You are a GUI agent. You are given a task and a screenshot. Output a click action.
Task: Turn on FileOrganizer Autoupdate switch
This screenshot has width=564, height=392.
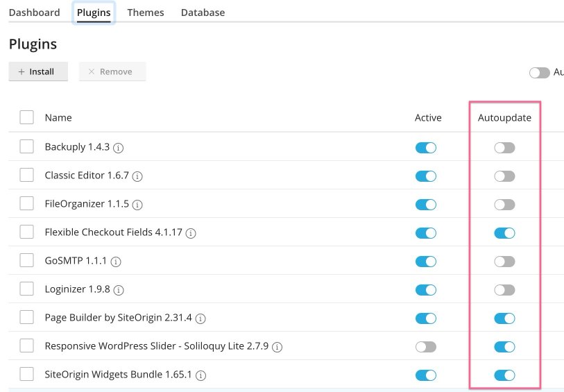(x=504, y=204)
